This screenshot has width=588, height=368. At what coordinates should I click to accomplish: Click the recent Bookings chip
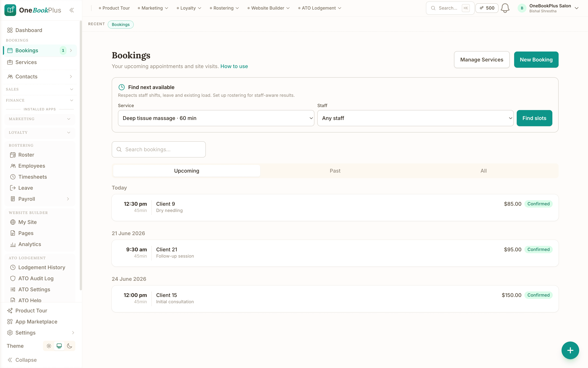(x=121, y=25)
